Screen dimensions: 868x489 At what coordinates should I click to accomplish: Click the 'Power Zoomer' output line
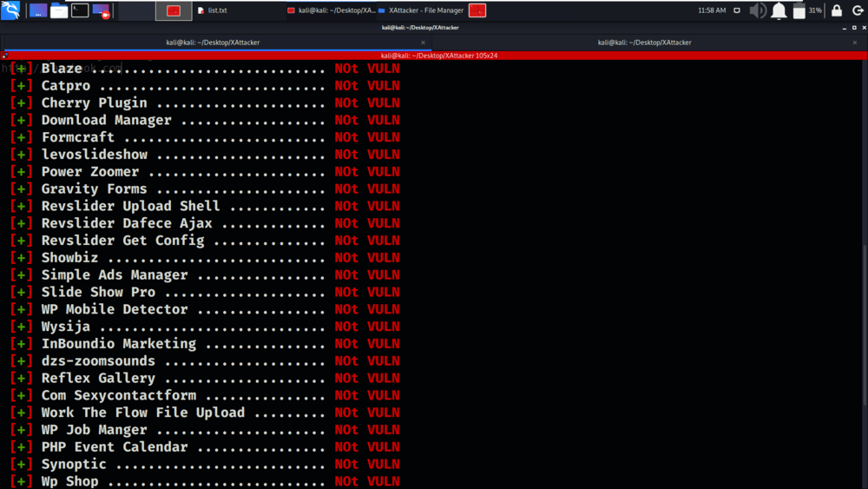click(205, 172)
